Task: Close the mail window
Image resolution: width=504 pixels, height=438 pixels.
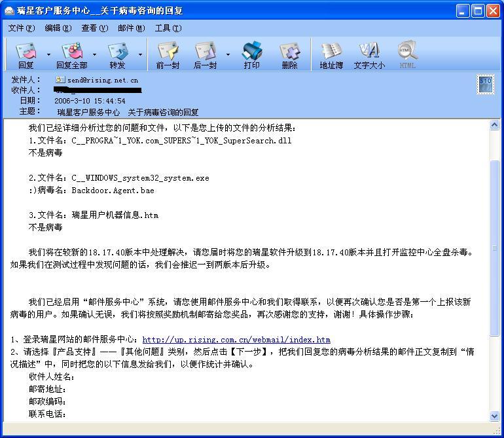Action: (x=493, y=11)
